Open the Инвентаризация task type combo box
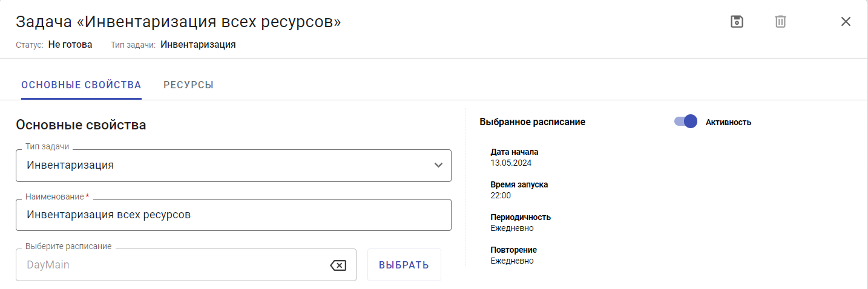Screen dimensions: 868x289 coord(224,166)
